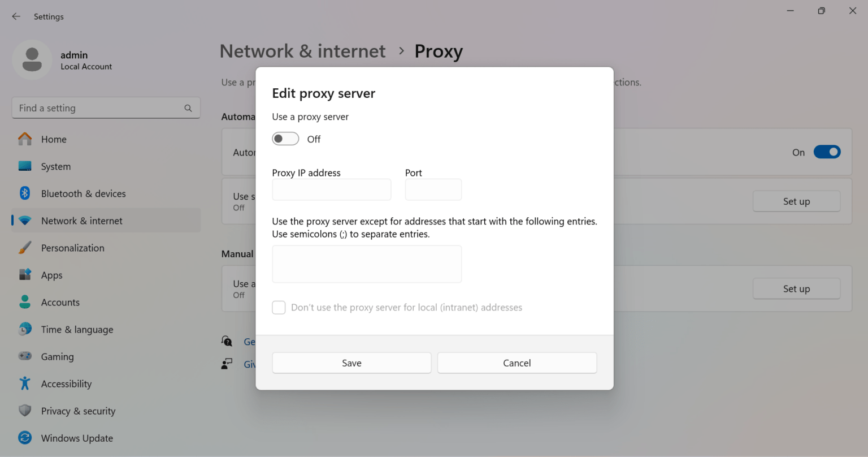Select the Accessibility figure icon
Image resolution: width=868 pixels, height=457 pixels.
25,383
